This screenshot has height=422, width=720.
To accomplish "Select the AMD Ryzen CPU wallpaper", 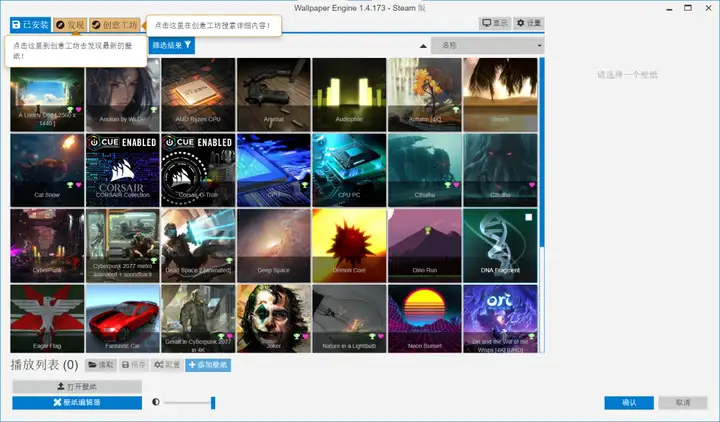I will coord(198,95).
